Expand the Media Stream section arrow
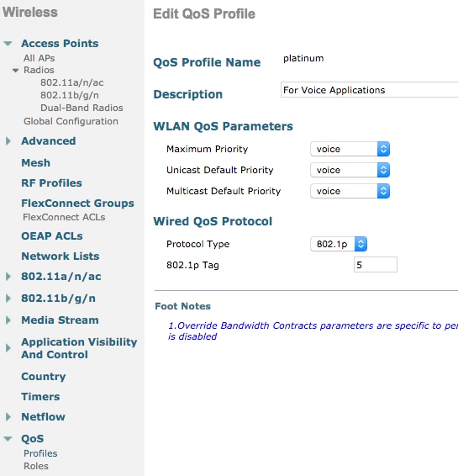458x476 pixels. pyautogui.click(x=8, y=320)
